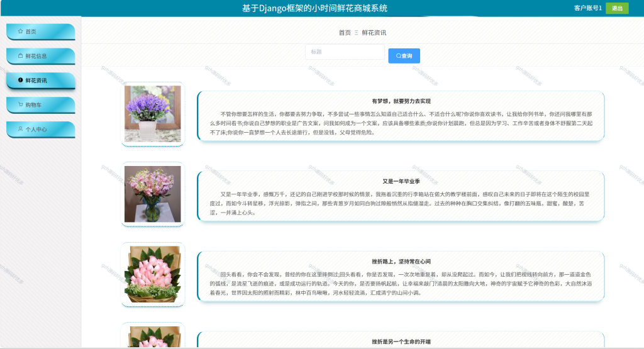Click the star icon beside 首页
This screenshot has height=349, width=644.
point(21,31)
